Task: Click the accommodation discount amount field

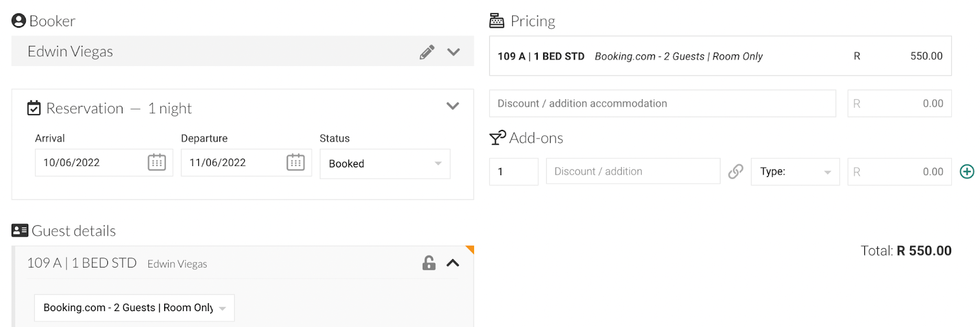Action: tap(899, 103)
